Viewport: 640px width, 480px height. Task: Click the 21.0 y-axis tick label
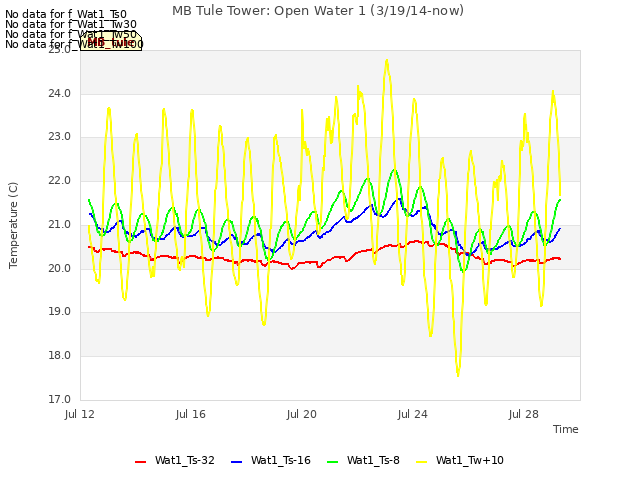(60, 224)
